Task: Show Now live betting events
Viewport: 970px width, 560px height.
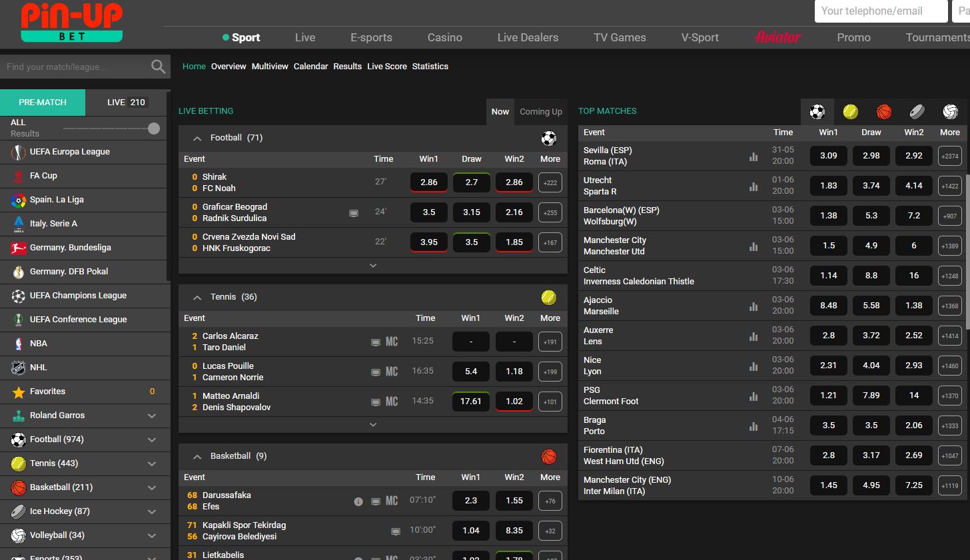Action: pyautogui.click(x=500, y=112)
